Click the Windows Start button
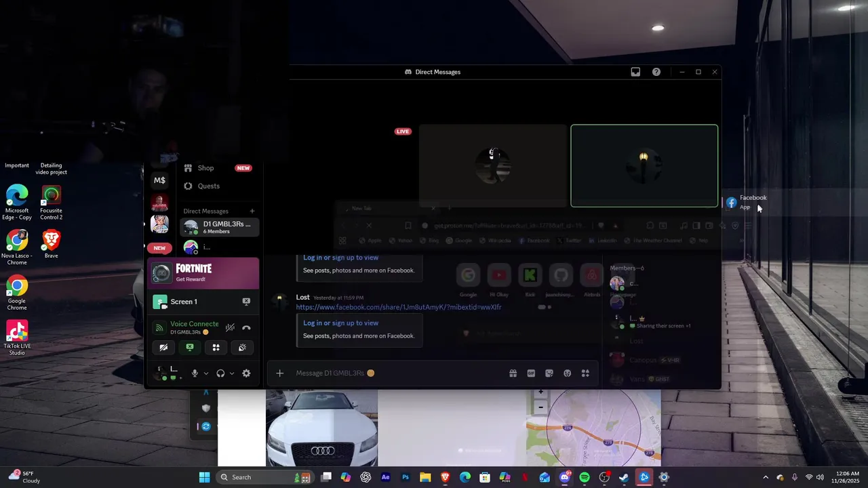Screen dimensions: 868x488 tap(204, 477)
